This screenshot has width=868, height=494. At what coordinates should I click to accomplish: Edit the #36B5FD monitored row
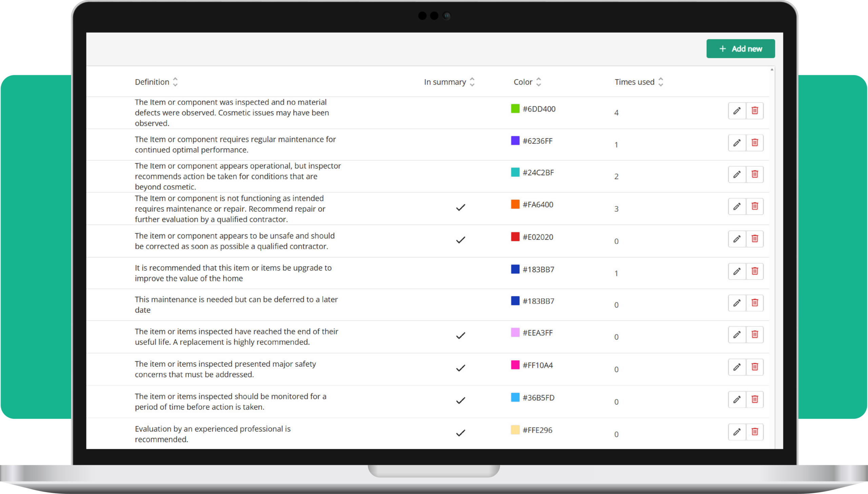[737, 399]
